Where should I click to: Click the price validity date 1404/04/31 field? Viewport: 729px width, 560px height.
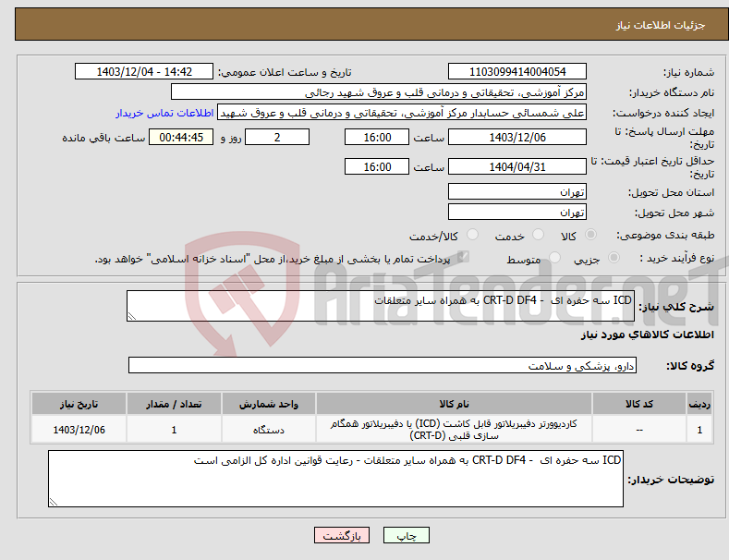coord(517,166)
